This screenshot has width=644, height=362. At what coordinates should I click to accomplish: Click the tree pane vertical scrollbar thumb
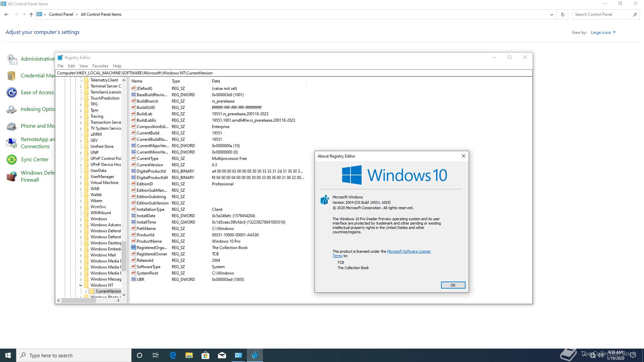[124, 256]
